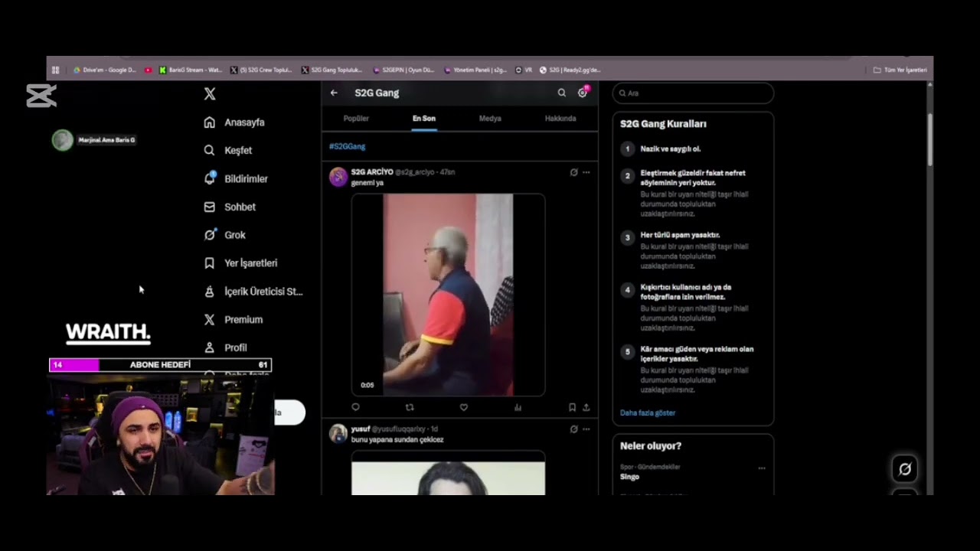
Task: Switch to the Hakkında tab
Action: tap(560, 119)
